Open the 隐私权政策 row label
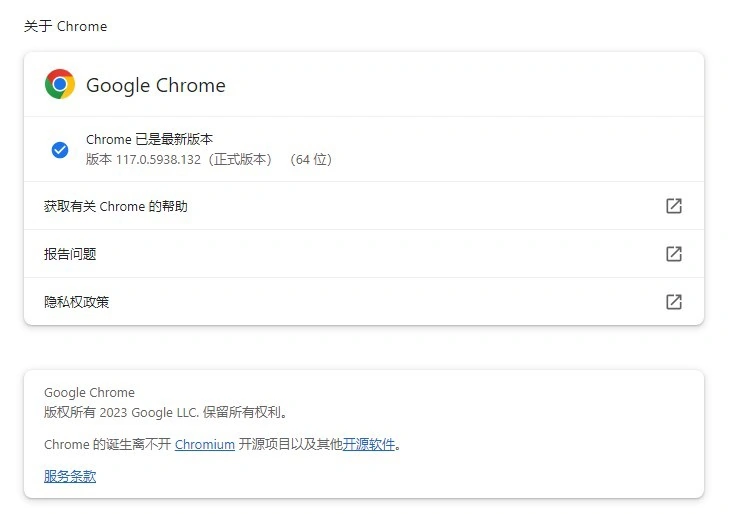This screenshot has height=514, width=732. coord(77,302)
